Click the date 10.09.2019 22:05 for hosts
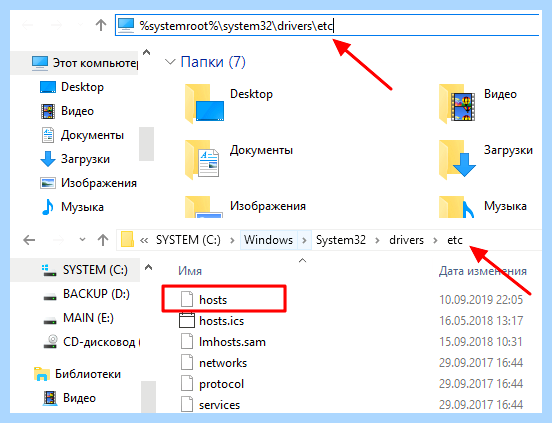The width and height of the screenshot is (552, 423). 481,299
